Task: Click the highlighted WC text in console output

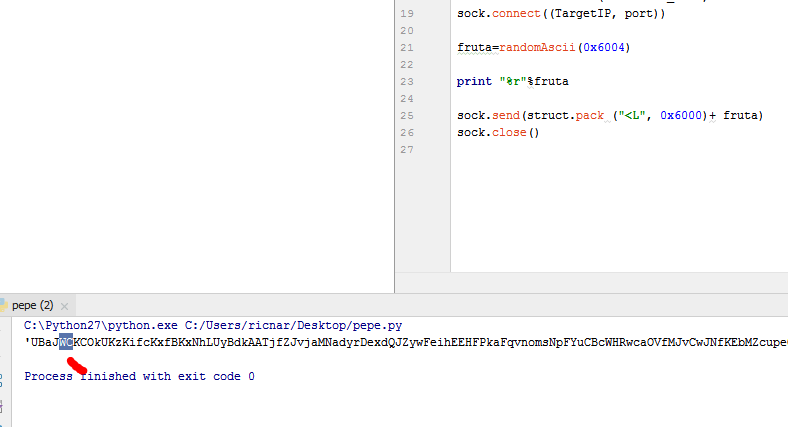Action: coord(65,343)
